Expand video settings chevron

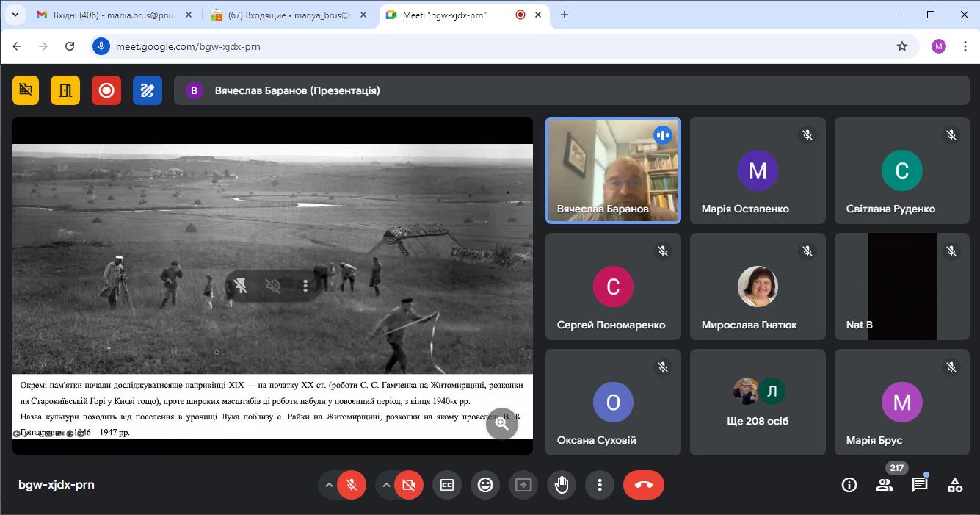(x=385, y=485)
